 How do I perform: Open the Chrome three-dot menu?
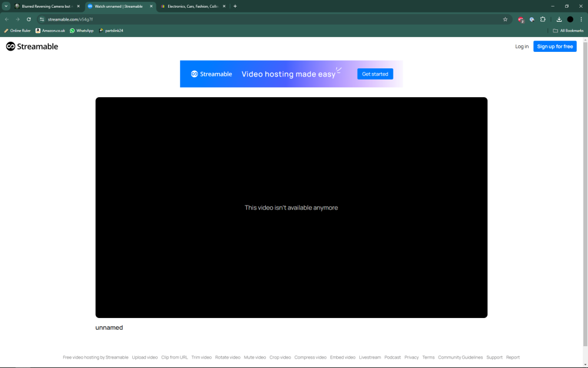(582, 19)
